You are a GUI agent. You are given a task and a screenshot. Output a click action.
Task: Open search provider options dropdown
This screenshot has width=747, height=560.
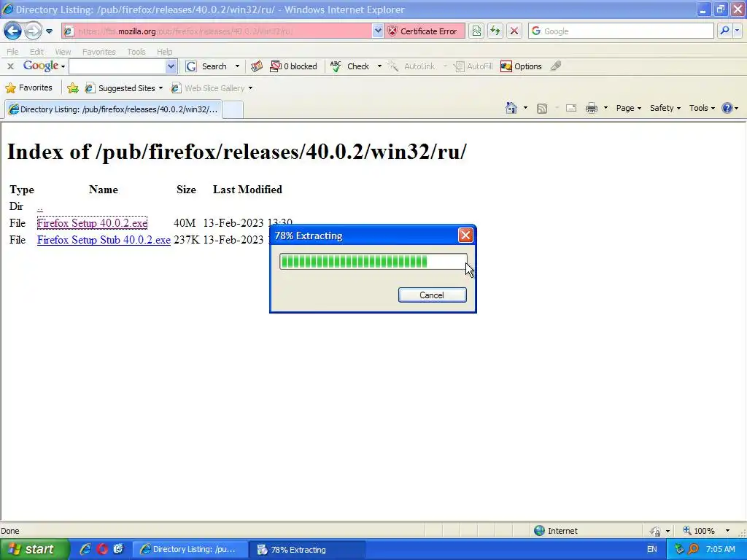[x=737, y=31]
